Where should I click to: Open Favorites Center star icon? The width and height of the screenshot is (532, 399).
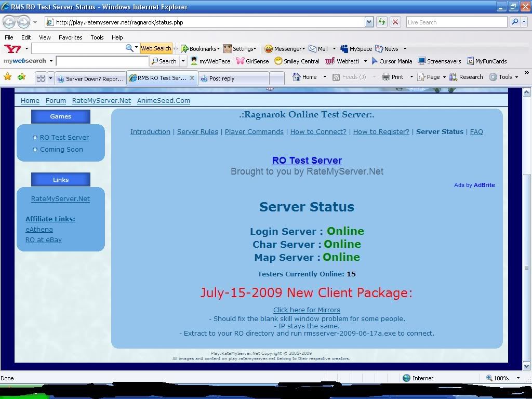[x=7, y=77]
